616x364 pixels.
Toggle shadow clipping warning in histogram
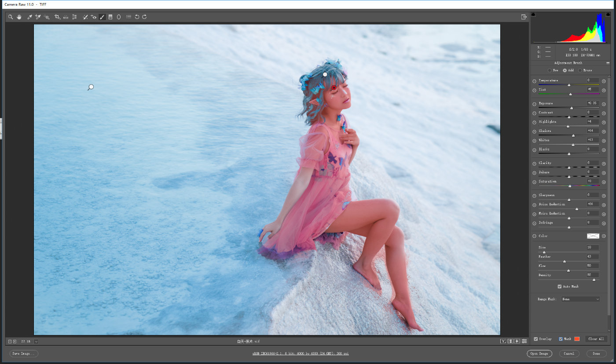533,14
